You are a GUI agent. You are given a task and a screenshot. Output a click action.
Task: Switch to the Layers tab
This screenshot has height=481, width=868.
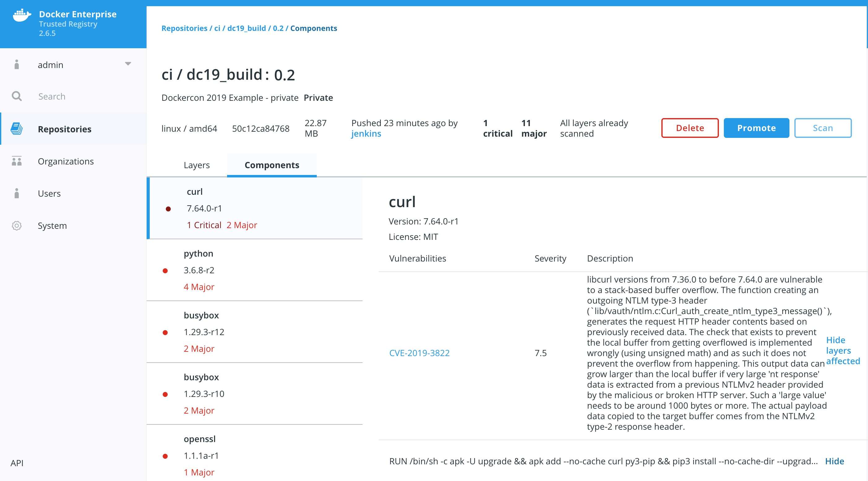pyautogui.click(x=196, y=165)
